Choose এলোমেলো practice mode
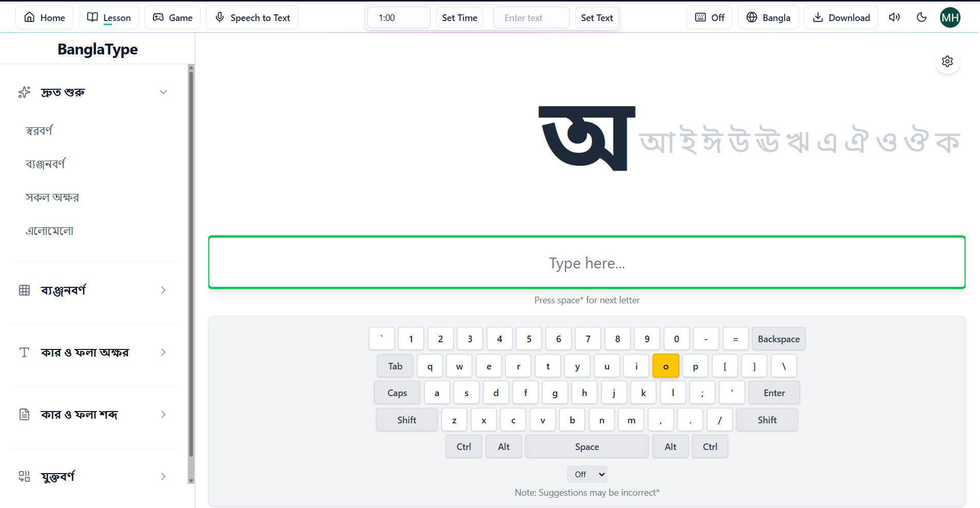Image resolution: width=980 pixels, height=508 pixels. tap(49, 230)
